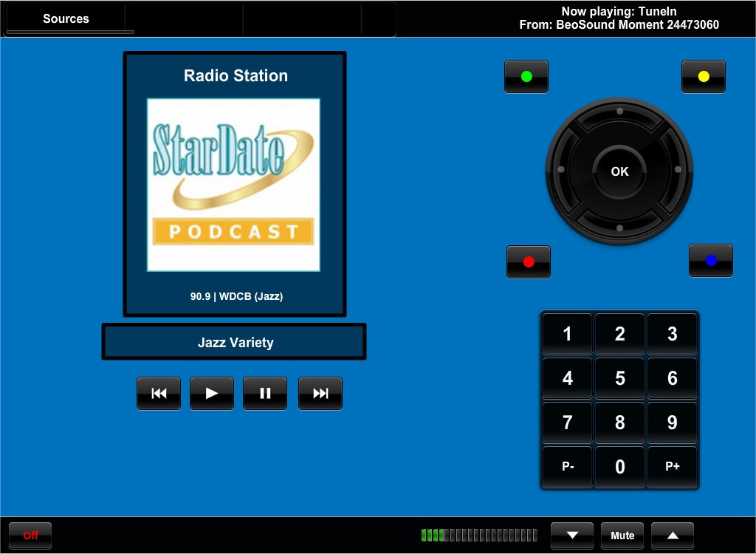756x554 pixels.
Task: Tap keypad number 6
Action: point(672,378)
